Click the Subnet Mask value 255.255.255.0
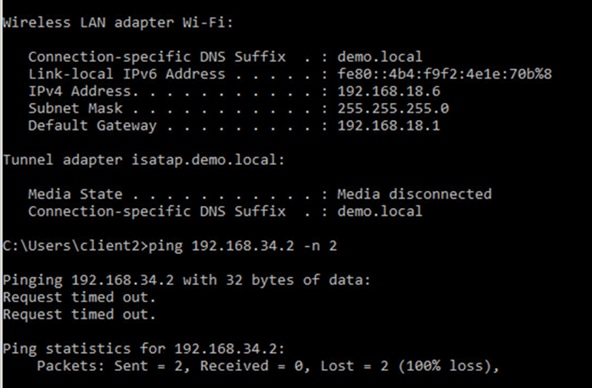 tap(393, 109)
